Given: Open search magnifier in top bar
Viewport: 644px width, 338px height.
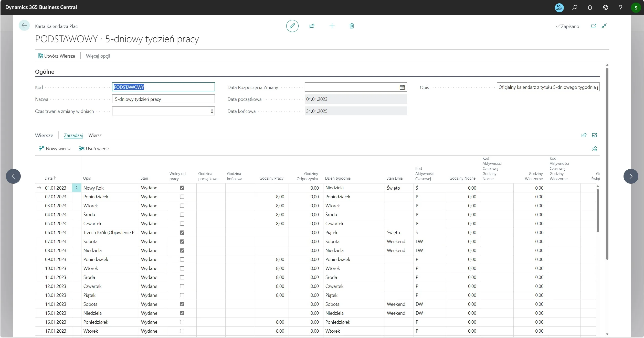Looking at the screenshot, I should point(575,8).
